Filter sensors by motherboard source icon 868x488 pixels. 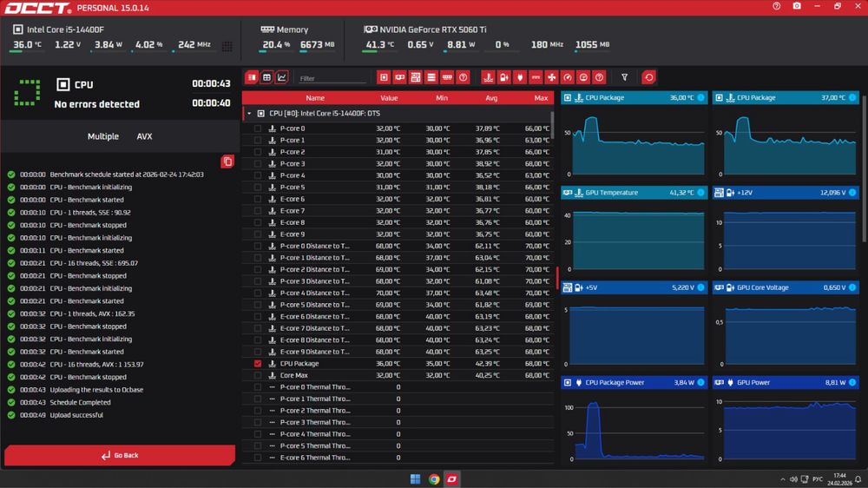pos(415,77)
